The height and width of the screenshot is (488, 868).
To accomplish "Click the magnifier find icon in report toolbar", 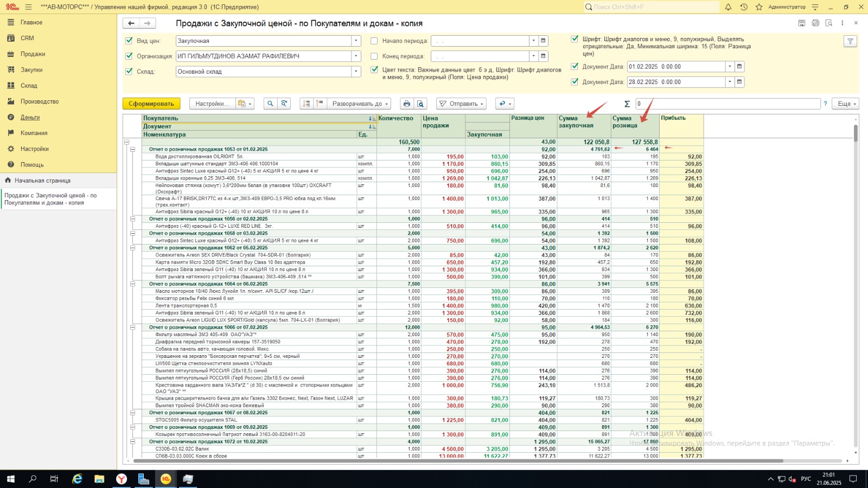I will [270, 104].
